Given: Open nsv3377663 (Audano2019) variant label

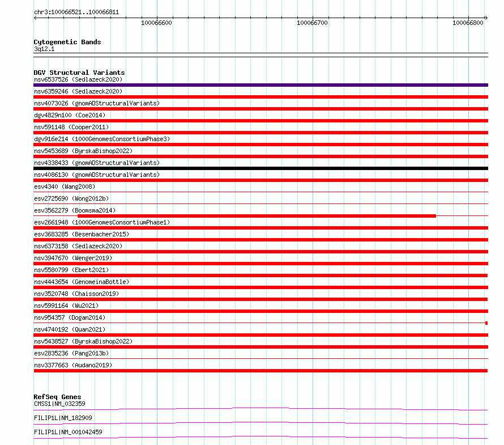Looking at the screenshot, I should pos(73,365).
